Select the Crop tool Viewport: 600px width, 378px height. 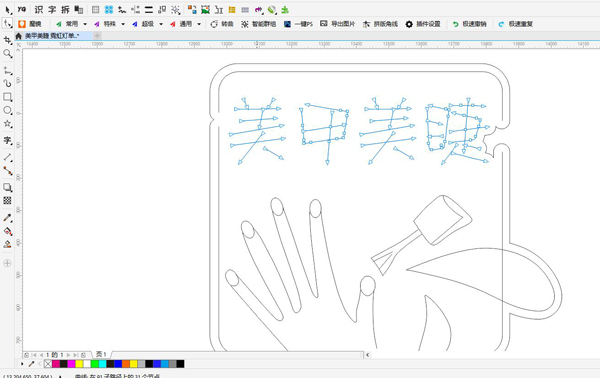tap(7, 40)
